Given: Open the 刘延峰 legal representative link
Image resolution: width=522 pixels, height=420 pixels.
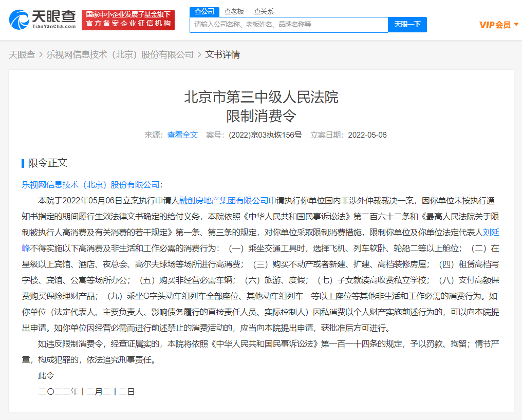Looking at the screenshot, I should point(491,233).
